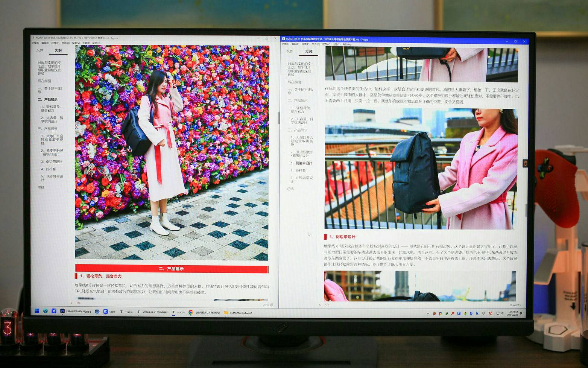The image size is (588, 368).
Task: Open the Photoshop icon in the taskbar
Action: click(62, 312)
